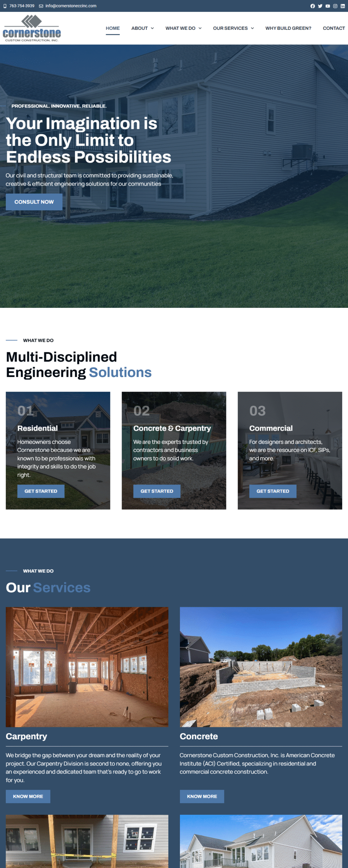The image size is (348, 868).
Task: Open the Facebook social icon
Action: 312,6
